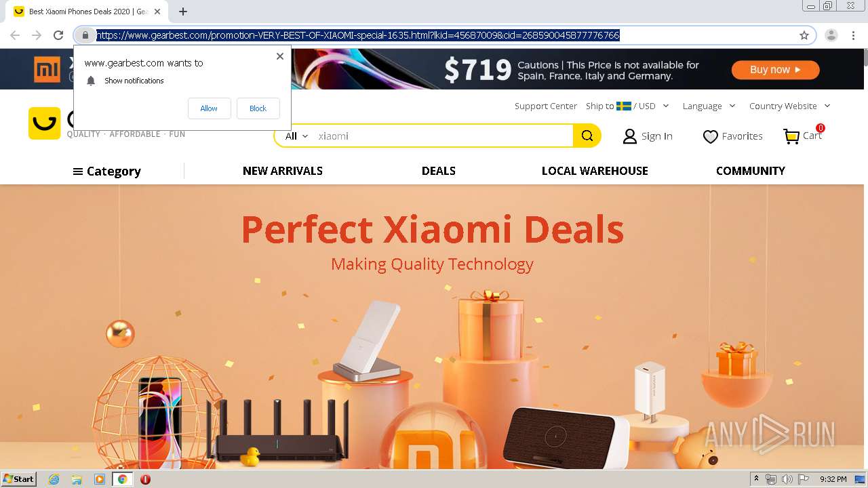Bookmark this page with the star icon
Viewport: 868px width, 488px height.
click(x=804, y=35)
